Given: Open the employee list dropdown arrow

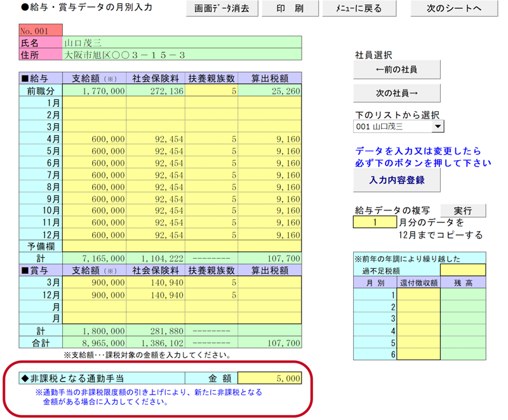Looking at the screenshot, I should pos(438,127).
